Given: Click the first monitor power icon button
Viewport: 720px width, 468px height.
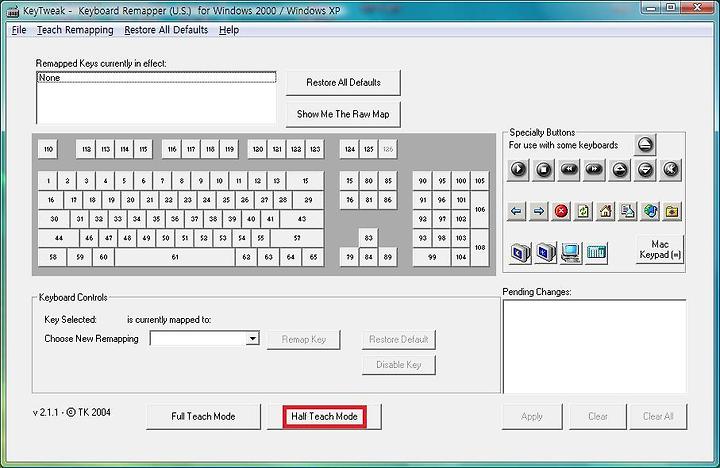Looking at the screenshot, I should tap(520, 252).
